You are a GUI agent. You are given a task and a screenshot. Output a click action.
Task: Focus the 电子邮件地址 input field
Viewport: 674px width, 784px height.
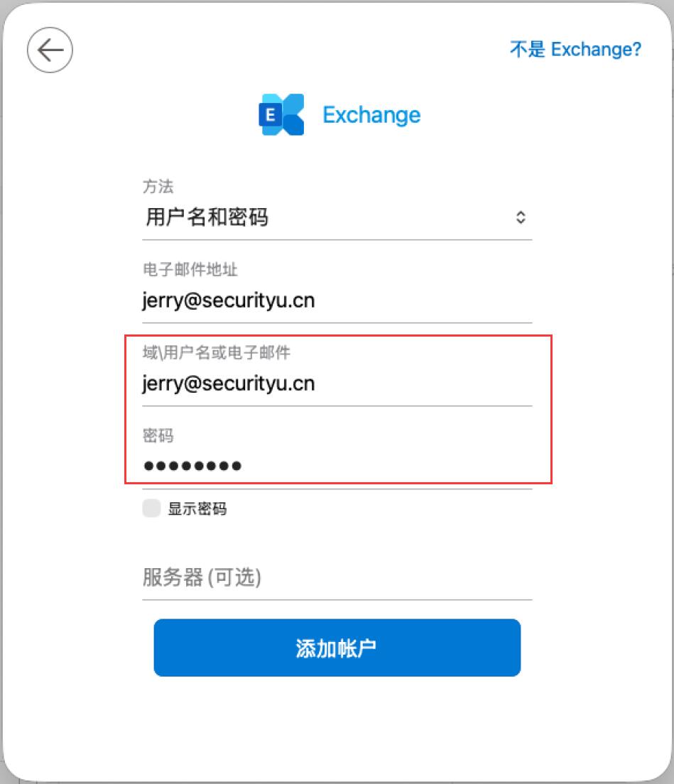(337, 301)
